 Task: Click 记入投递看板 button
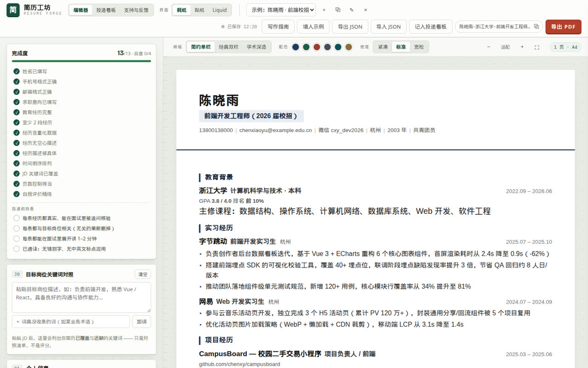(431, 27)
